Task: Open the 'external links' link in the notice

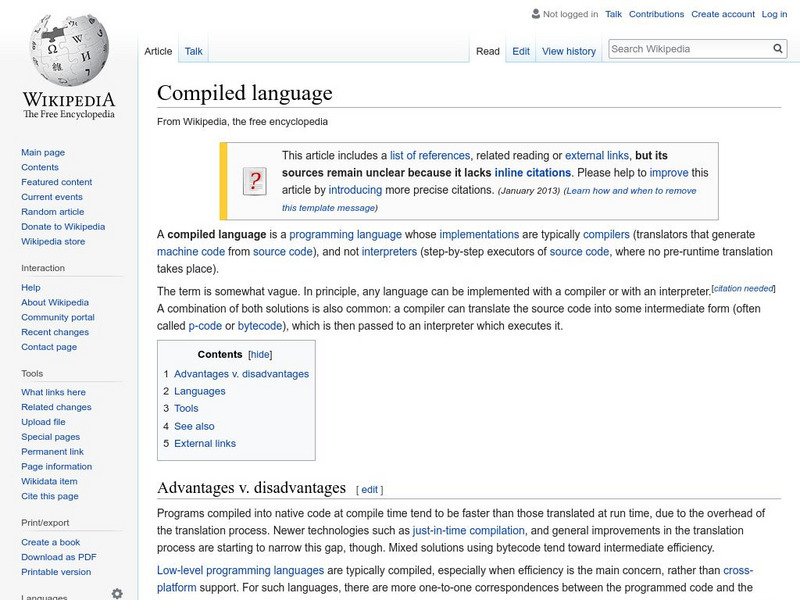Action: [x=597, y=156]
